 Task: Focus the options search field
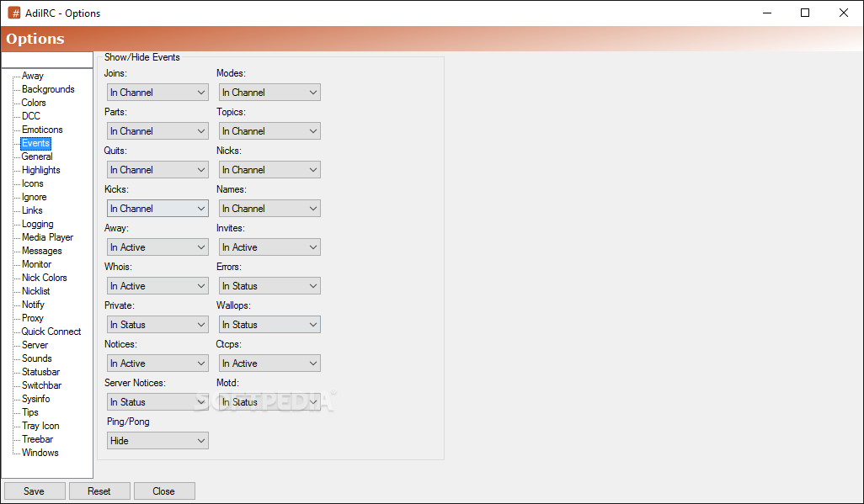[47, 60]
